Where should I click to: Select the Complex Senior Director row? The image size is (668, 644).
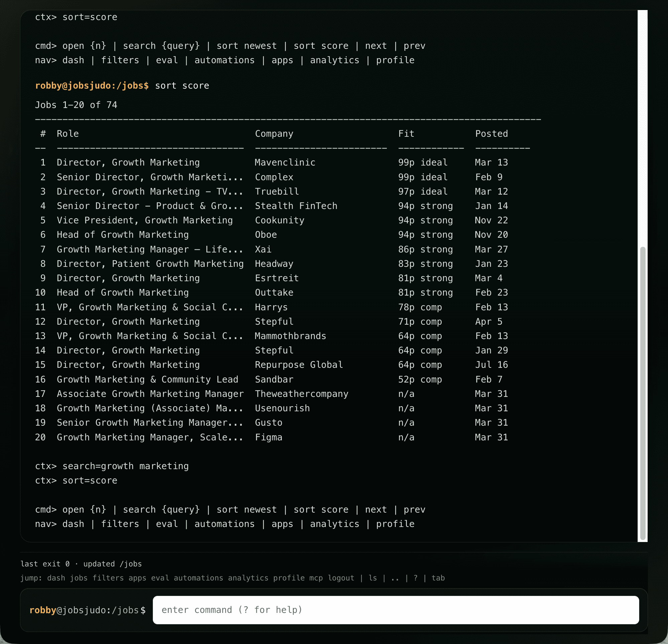[x=271, y=177]
